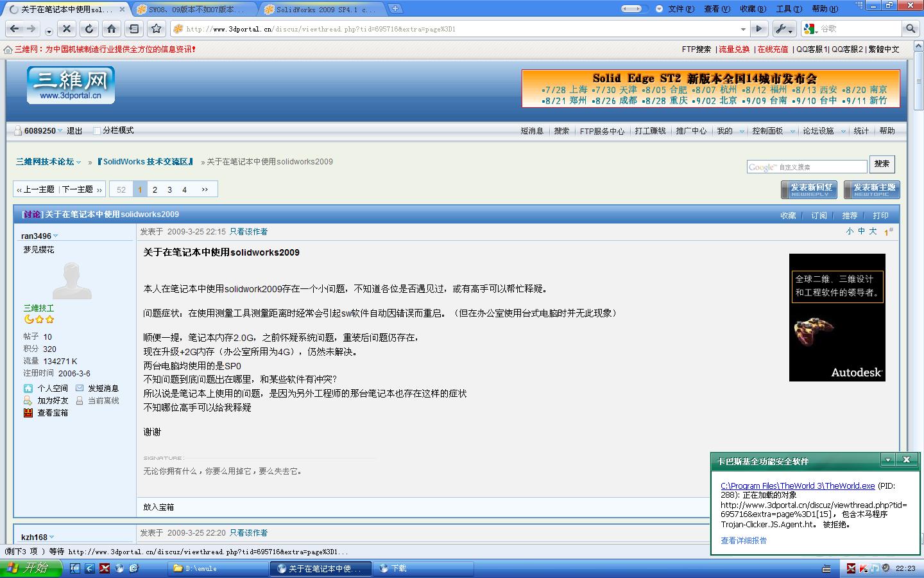Switch to the 下载 taskbar window
Image resolution: width=924 pixels, height=578 pixels.
(x=424, y=568)
